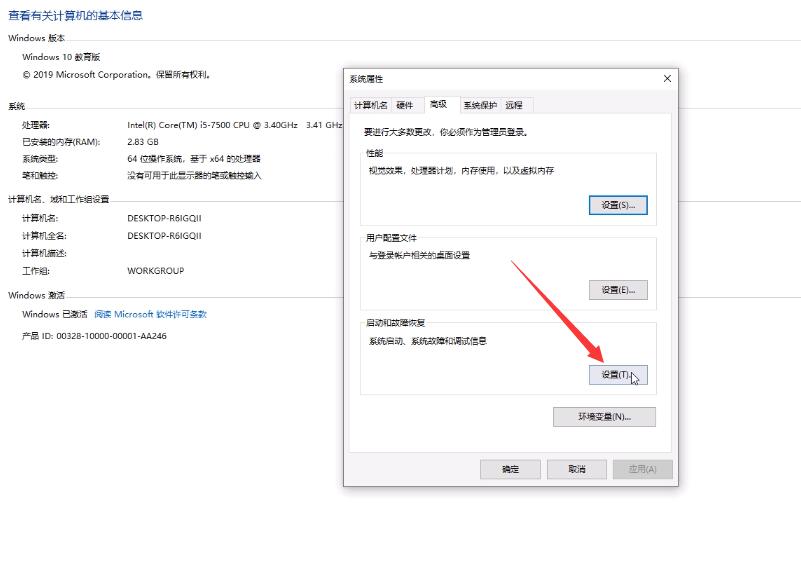Click the Windows 已激活 status text
Screen dimensions: 801x573
pos(55,315)
